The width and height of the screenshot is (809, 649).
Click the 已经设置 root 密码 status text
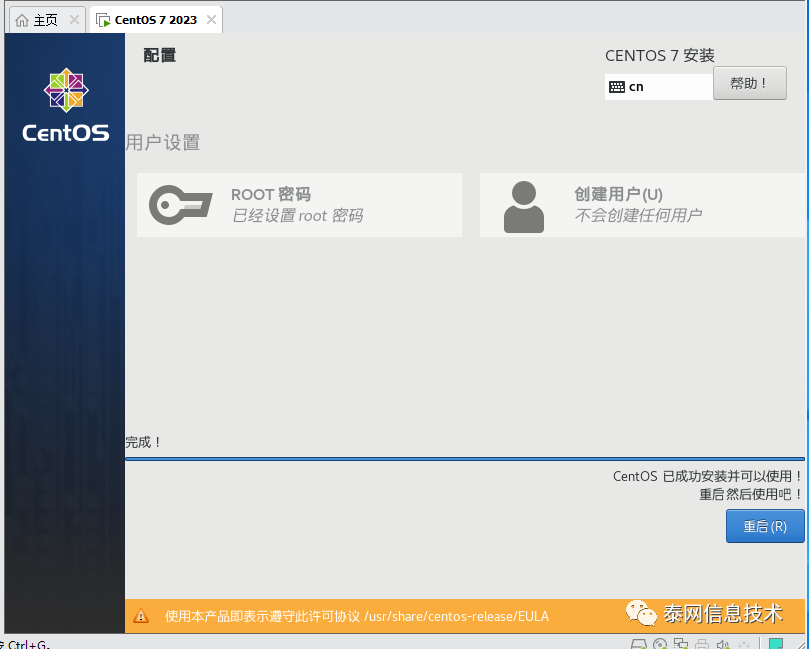point(298,216)
